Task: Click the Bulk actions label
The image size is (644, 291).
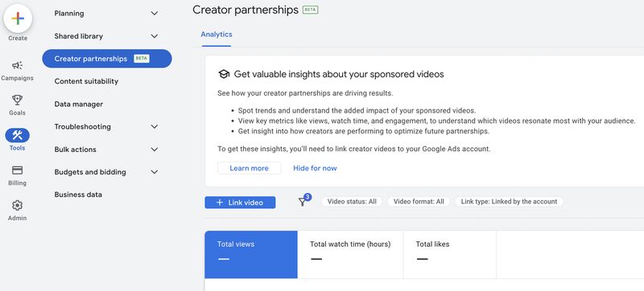Action: (75, 150)
